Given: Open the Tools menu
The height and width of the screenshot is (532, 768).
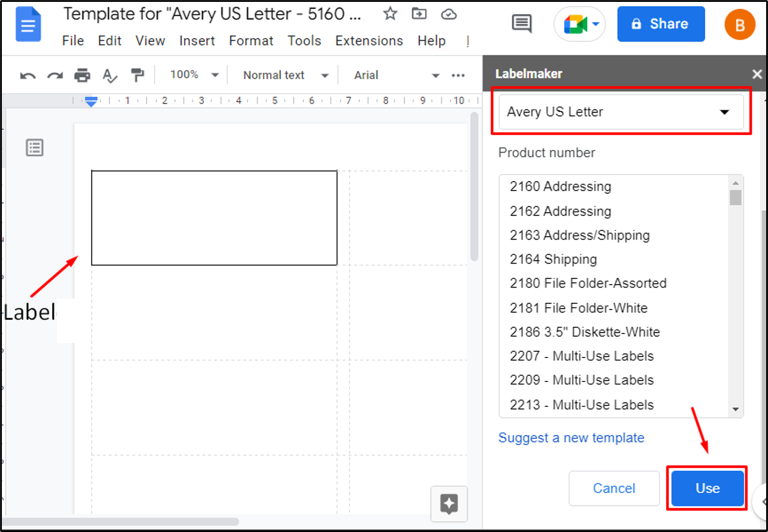Looking at the screenshot, I should coord(304,41).
